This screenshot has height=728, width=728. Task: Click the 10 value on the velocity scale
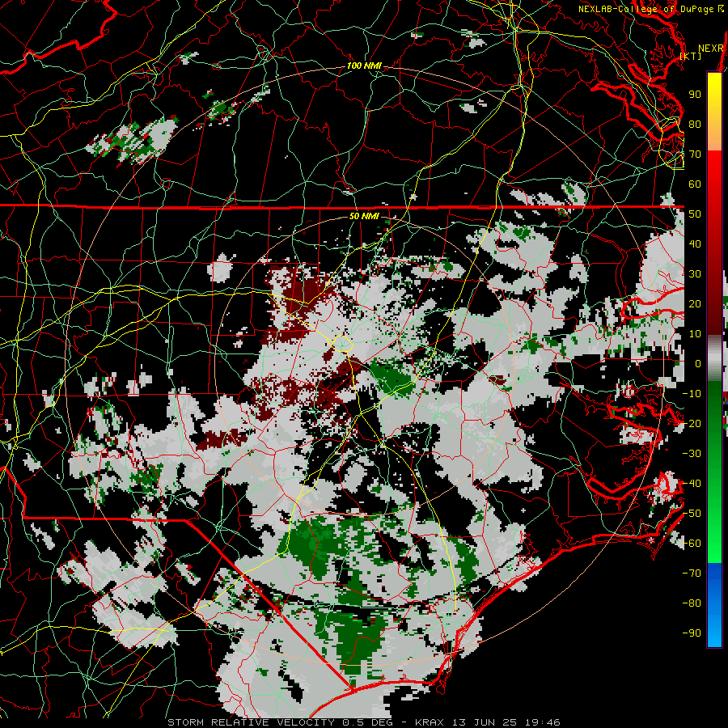tap(695, 334)
